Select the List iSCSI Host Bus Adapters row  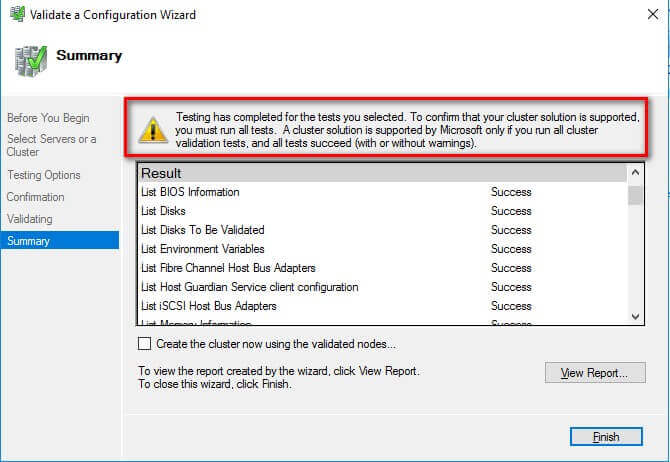(x=382, y=306)
